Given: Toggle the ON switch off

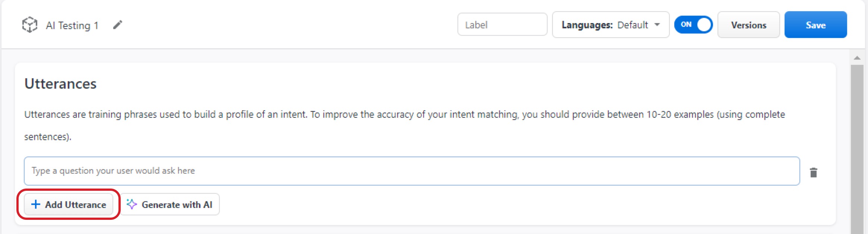Looking at the screenshot, I should 693,25.
